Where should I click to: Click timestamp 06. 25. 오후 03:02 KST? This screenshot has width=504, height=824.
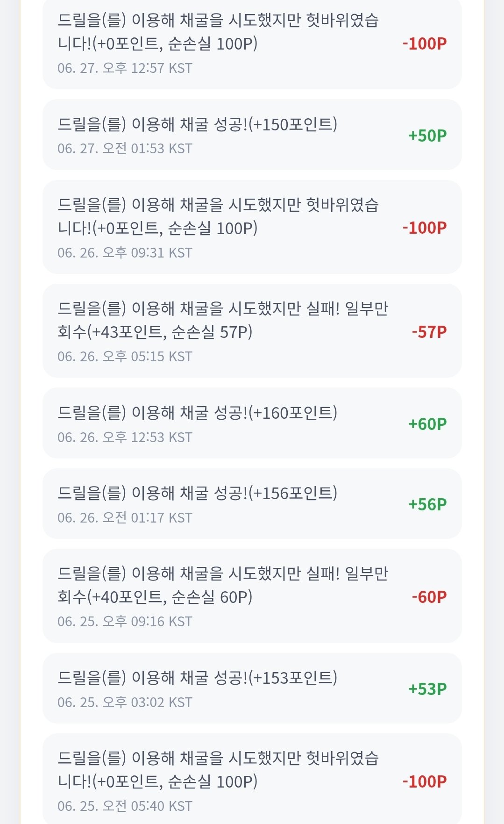click(x=125, y=702)
